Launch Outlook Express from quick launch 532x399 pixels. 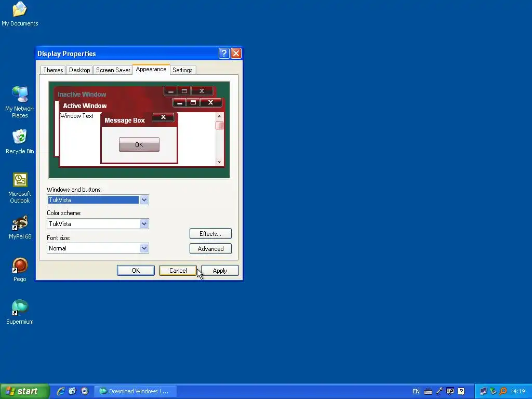72,391
